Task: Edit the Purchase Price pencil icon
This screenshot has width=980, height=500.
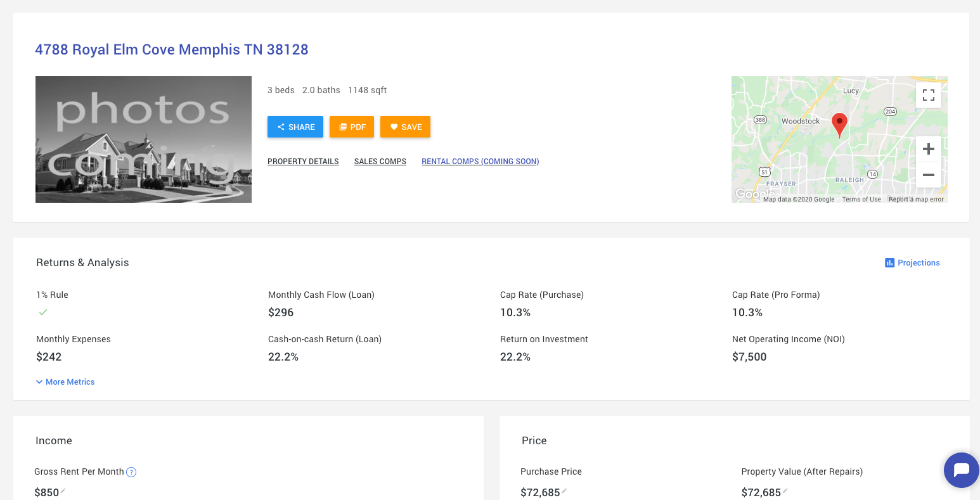Action: [x=564, y=490]
